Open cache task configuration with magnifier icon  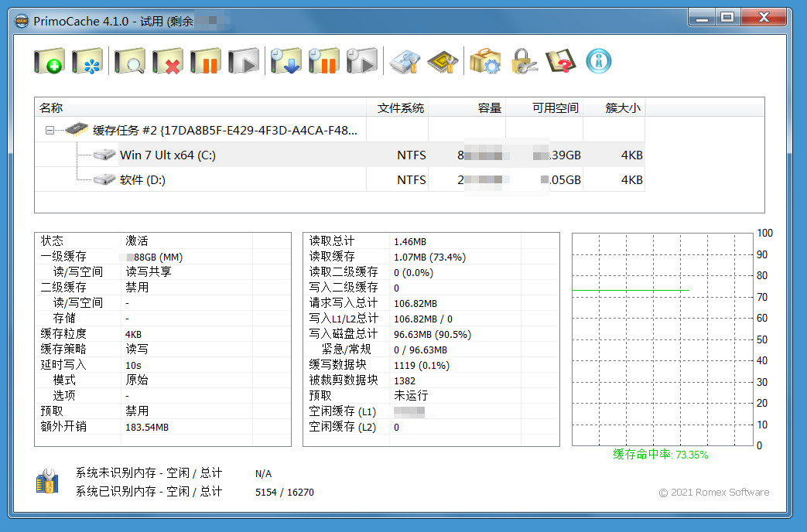[130, 61]
